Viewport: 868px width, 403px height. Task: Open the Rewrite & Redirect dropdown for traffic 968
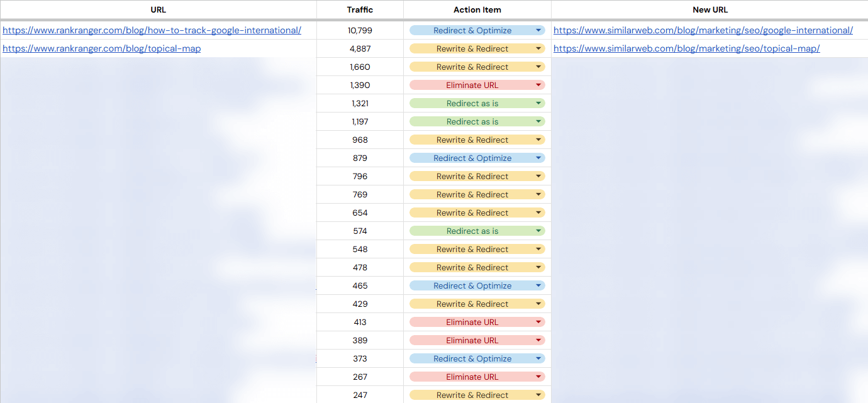click(538, 139)
